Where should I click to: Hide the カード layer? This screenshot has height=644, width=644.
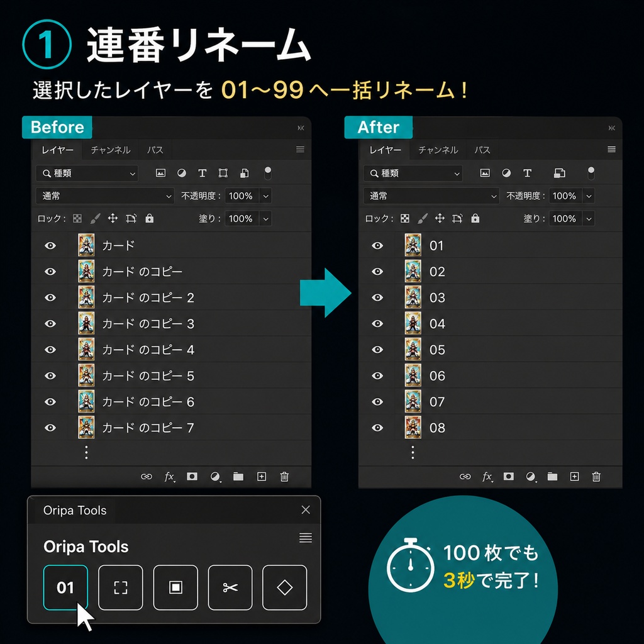click(50, 246)
